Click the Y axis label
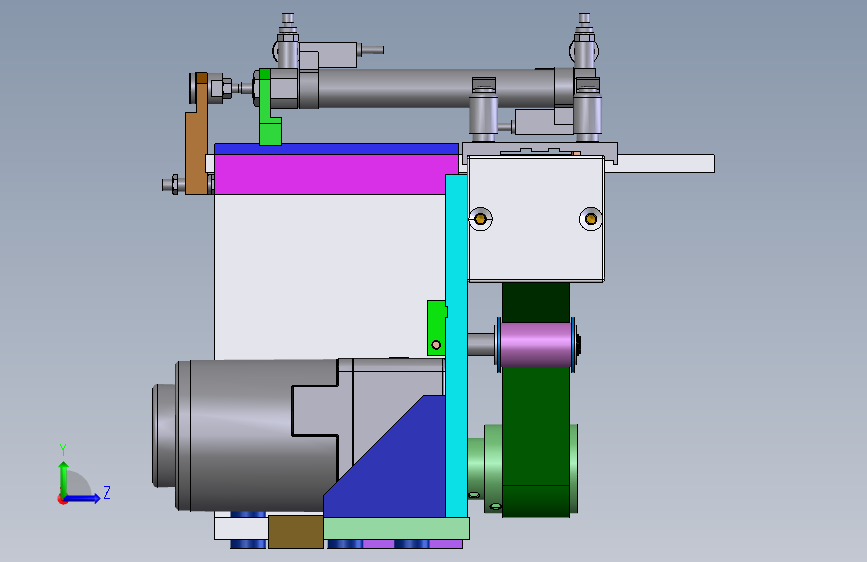 point(63,450)
